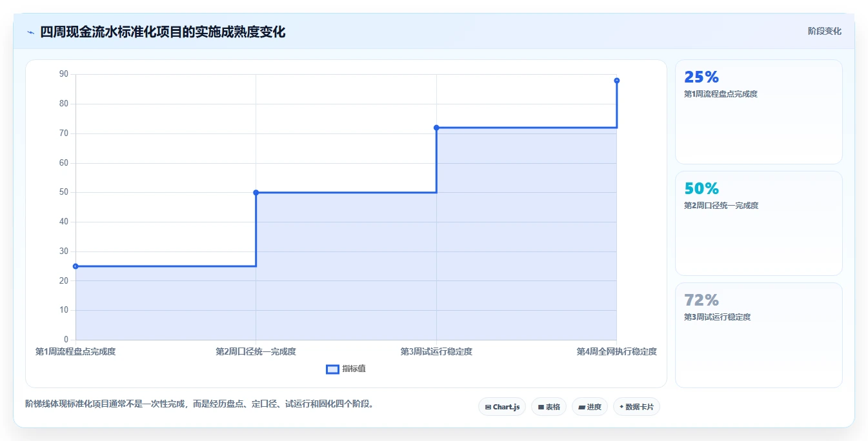Click the data point at value 25
Viewport: 868px width, 441px height.
tap(76, 266)
